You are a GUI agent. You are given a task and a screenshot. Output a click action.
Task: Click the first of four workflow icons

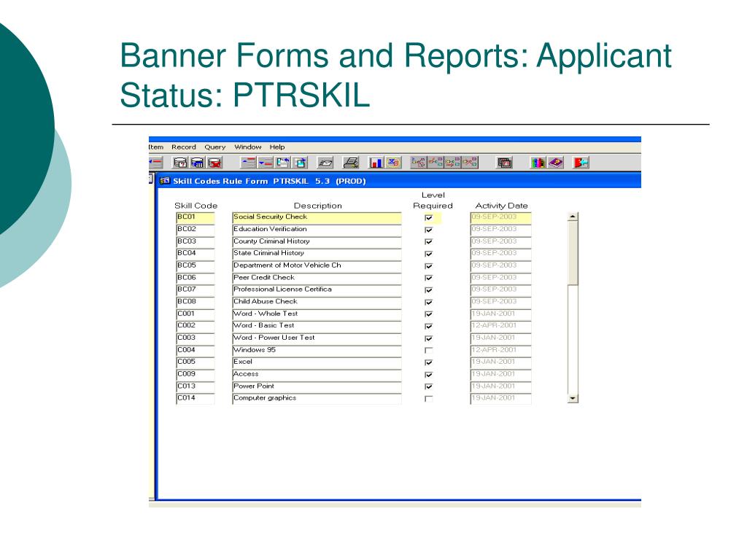(419, 163)
